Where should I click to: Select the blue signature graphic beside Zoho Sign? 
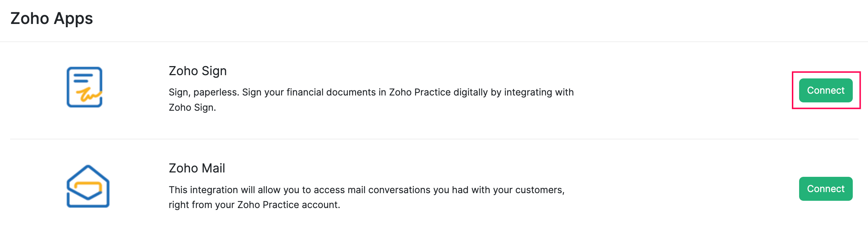coord(84,87)
